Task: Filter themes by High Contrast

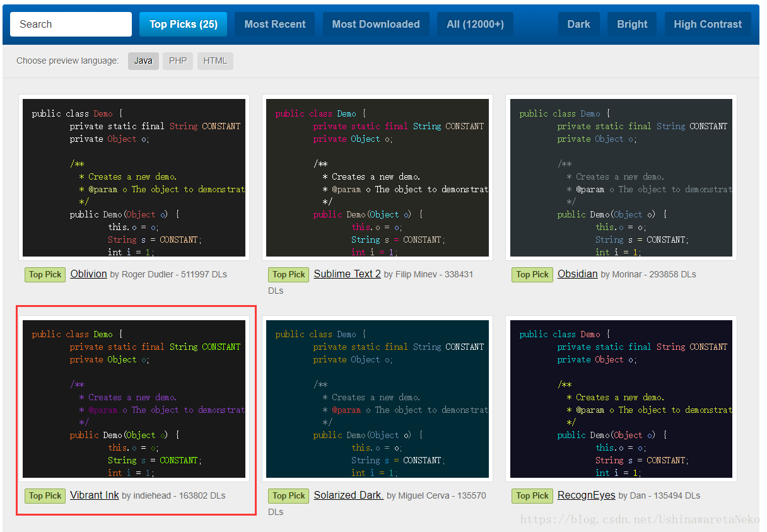Action: click(x=708, y=24)
